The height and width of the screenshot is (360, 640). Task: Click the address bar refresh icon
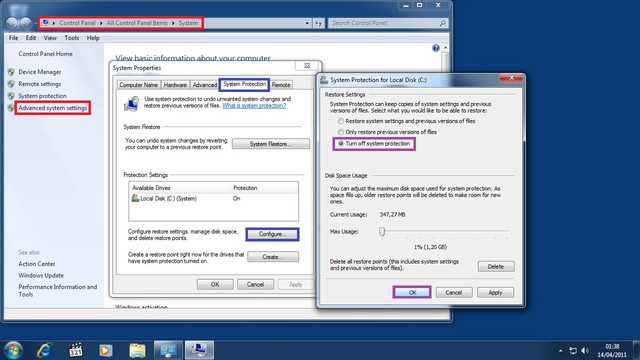pos(319,23)
